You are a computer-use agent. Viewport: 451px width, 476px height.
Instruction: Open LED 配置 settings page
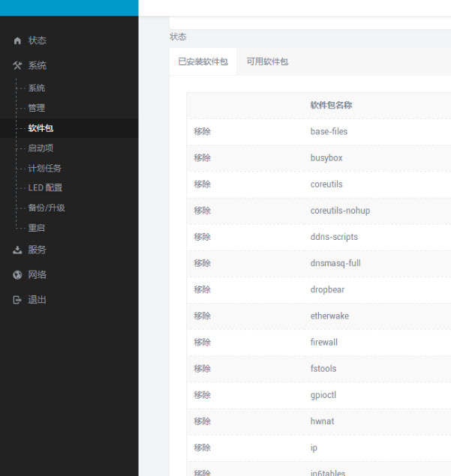coord(45,188)
